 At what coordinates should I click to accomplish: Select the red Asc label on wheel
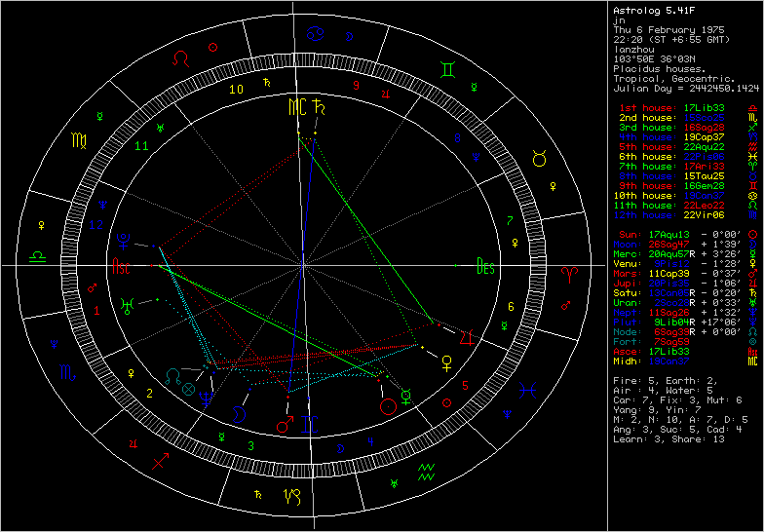(x=122, y=265)
